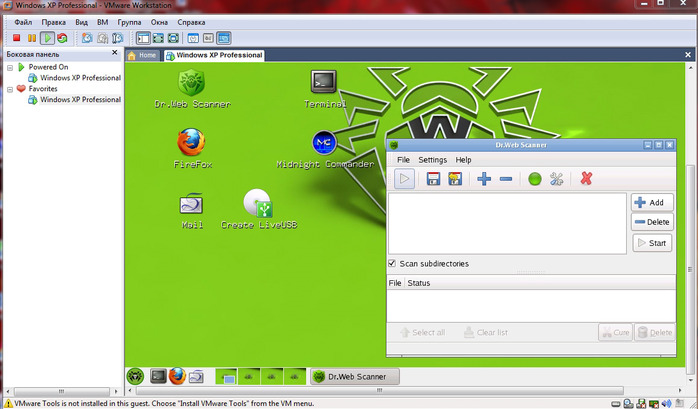Open the Окна menu
The image size is (698, 409).
(x=159, y=22)
